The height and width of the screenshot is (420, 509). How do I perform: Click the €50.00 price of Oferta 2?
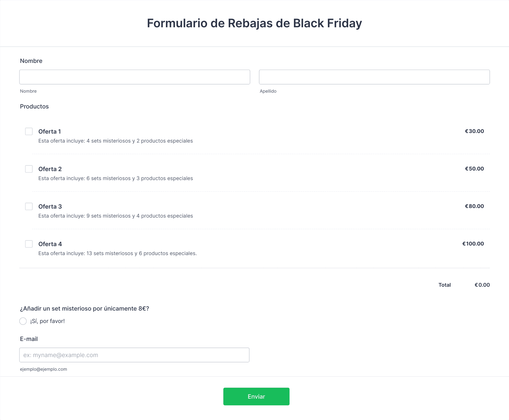tap(474, 169)
